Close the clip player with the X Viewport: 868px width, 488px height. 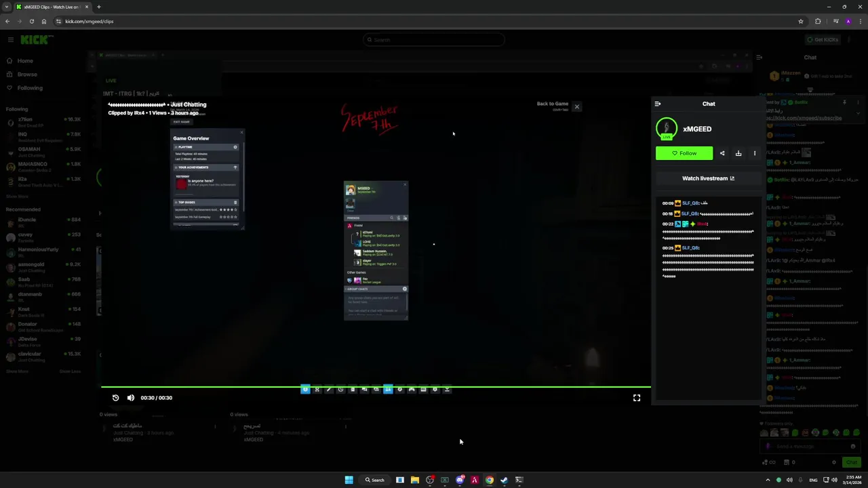pos(577,107)
